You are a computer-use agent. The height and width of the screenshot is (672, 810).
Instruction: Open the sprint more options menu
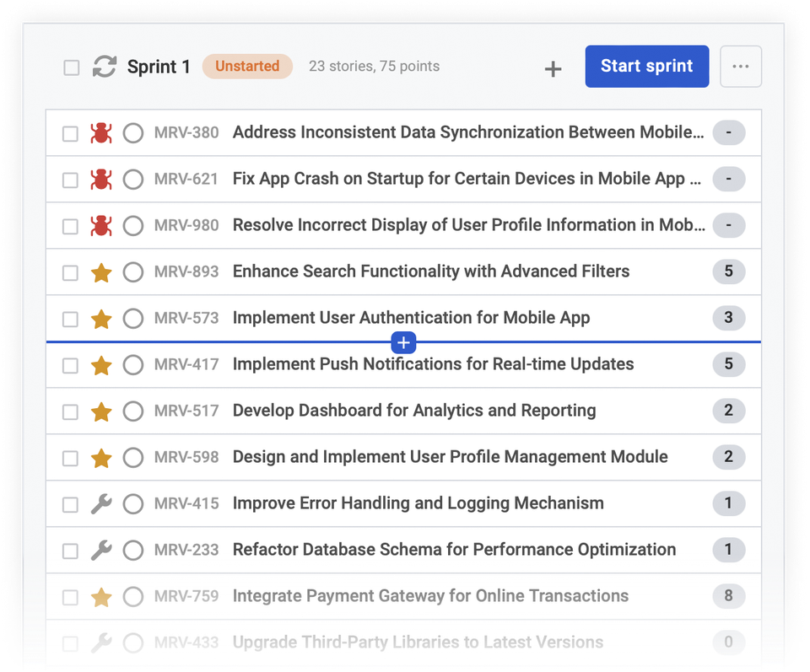[740, 66]
